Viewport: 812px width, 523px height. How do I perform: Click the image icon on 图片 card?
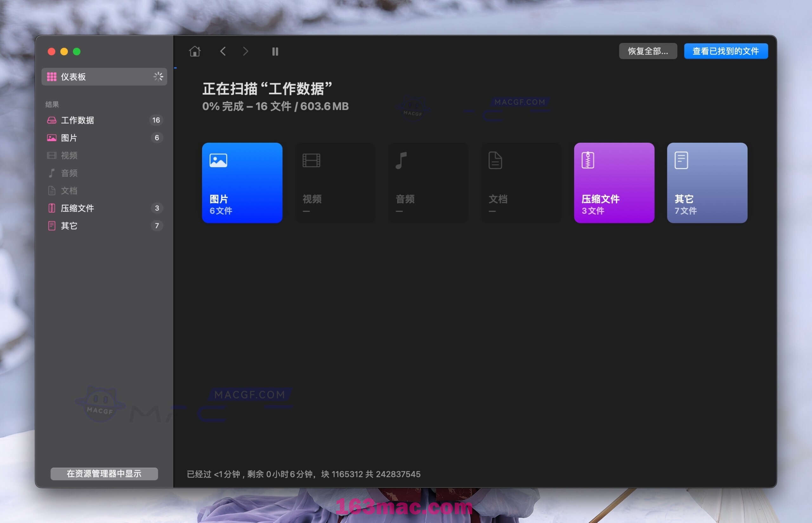coord(218,160)
